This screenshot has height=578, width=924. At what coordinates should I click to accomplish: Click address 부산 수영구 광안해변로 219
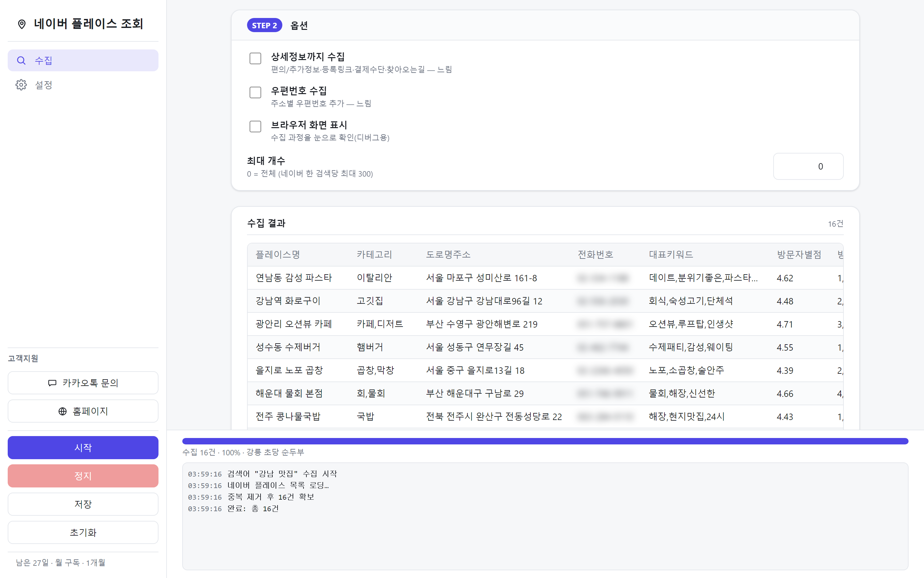pyautogui.click(x=482, y=324)
